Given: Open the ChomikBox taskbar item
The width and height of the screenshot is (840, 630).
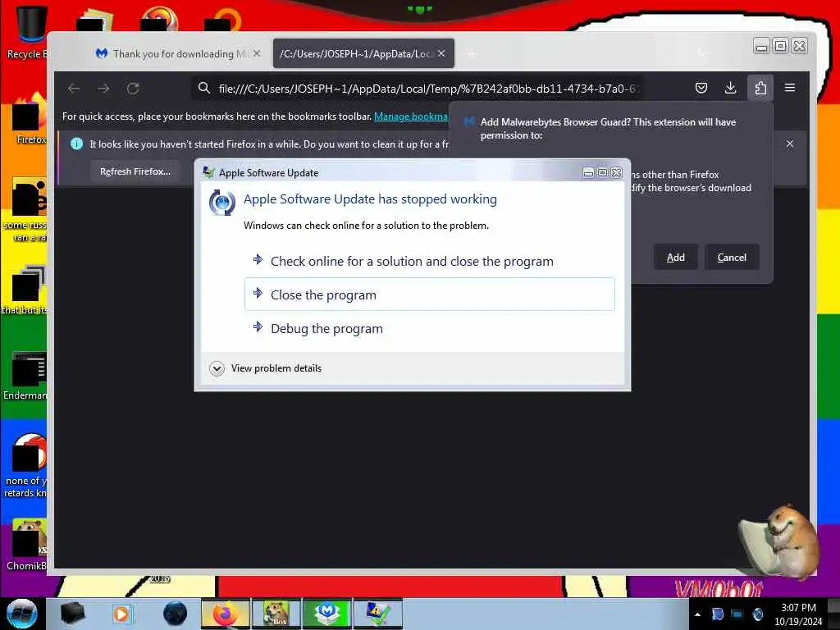Looking at the screenshot, I should pos(276,614).
